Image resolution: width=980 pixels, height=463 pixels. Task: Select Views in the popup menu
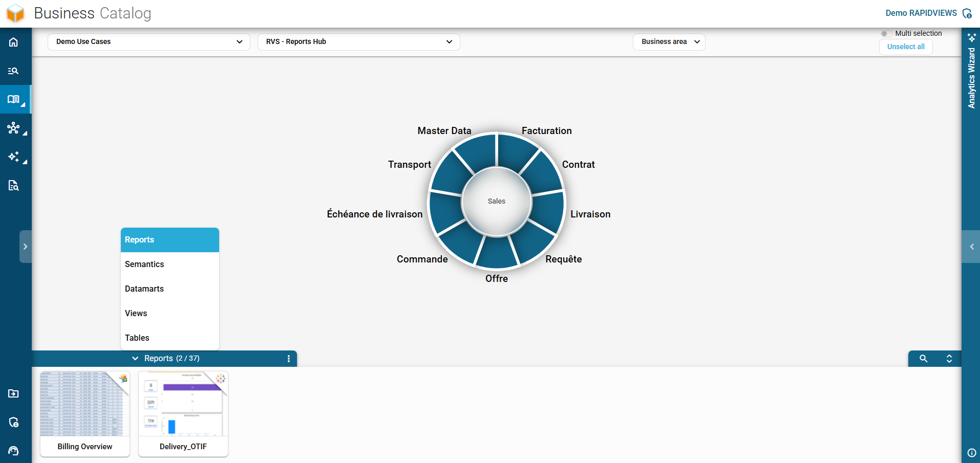click(170, 314)
